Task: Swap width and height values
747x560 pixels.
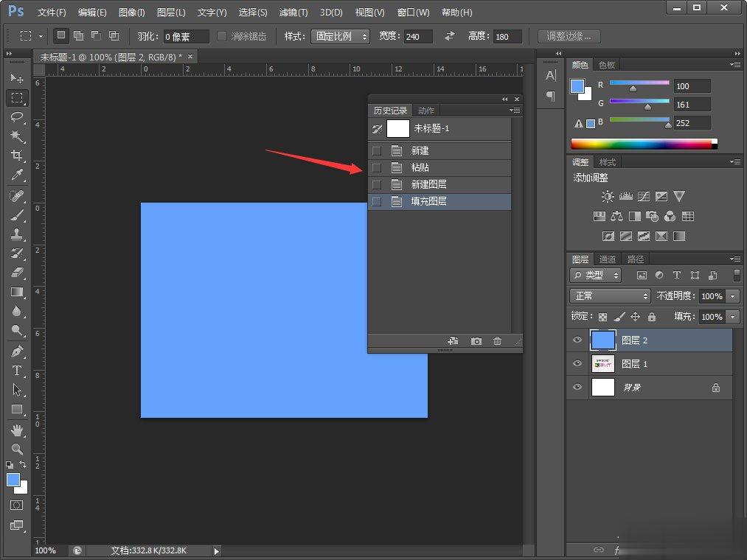Action: coord(449,36)
